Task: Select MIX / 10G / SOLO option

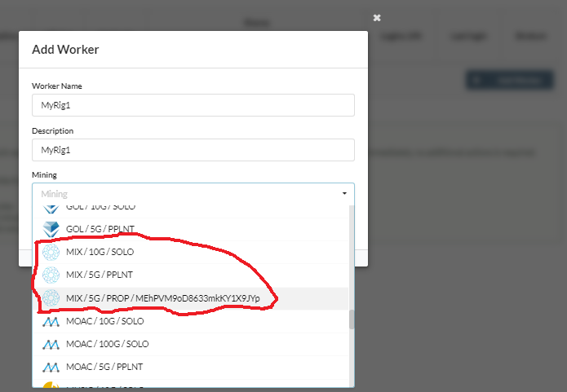Action: 191,252
